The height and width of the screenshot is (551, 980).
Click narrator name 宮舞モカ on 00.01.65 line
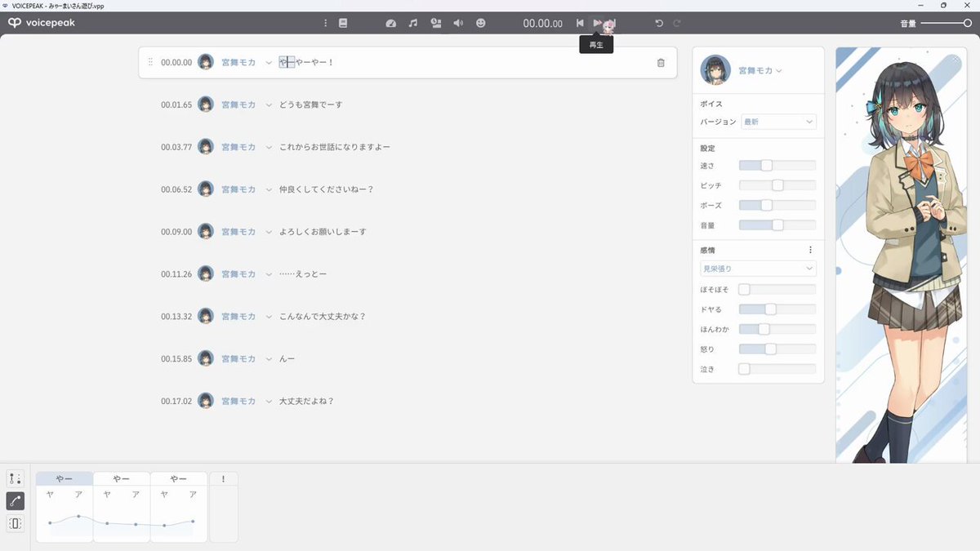click(x=238, y=104)
